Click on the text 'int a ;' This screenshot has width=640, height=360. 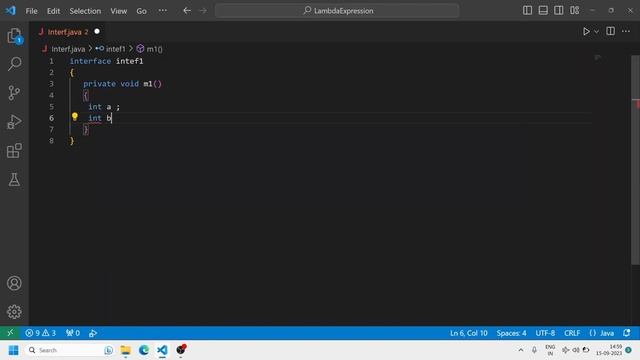[104, 107]
